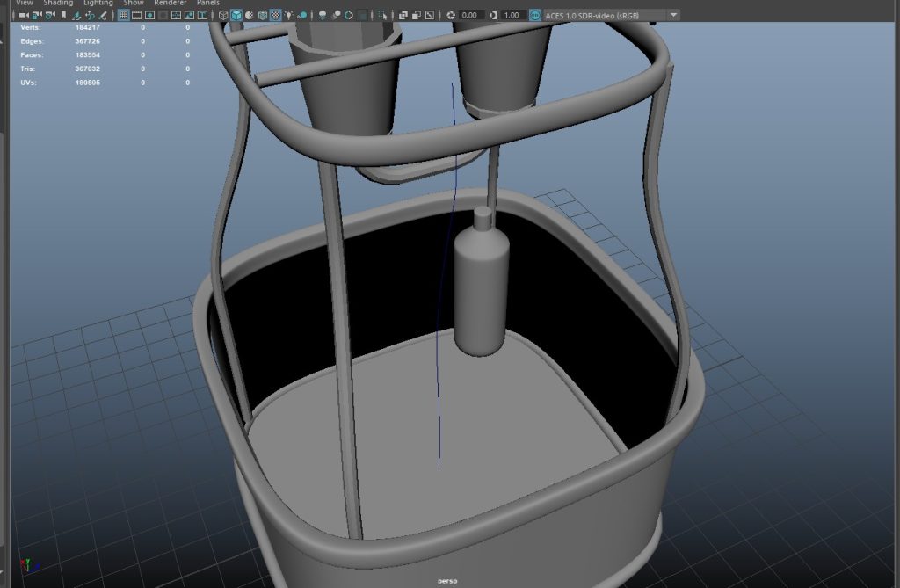Expand the color space dropdown arrow
900x588 pixels.
(x=674, y=16)
